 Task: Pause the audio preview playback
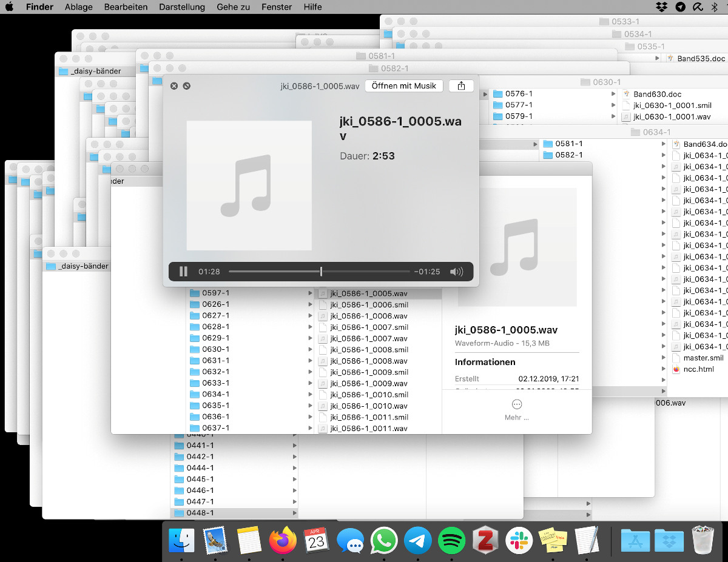[183, 272]
